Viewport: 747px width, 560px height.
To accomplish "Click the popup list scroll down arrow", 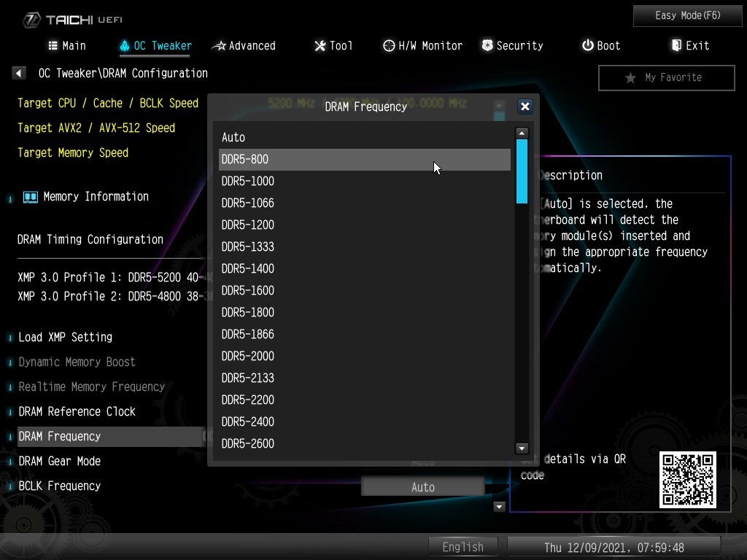I will (522, 448).
